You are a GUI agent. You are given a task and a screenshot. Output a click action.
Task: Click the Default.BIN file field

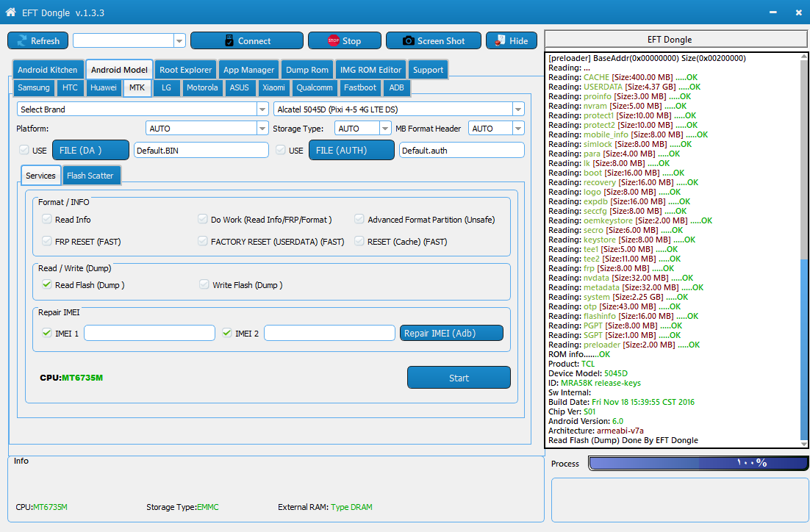coord(201,151)
